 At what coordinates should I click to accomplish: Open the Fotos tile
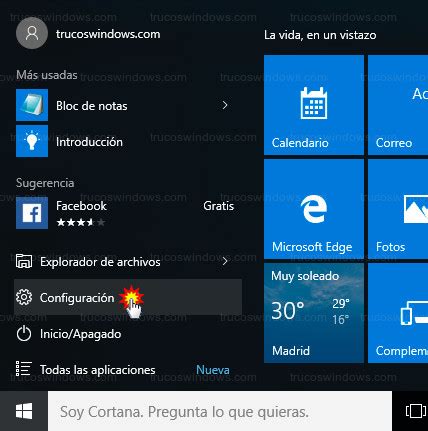398,209
